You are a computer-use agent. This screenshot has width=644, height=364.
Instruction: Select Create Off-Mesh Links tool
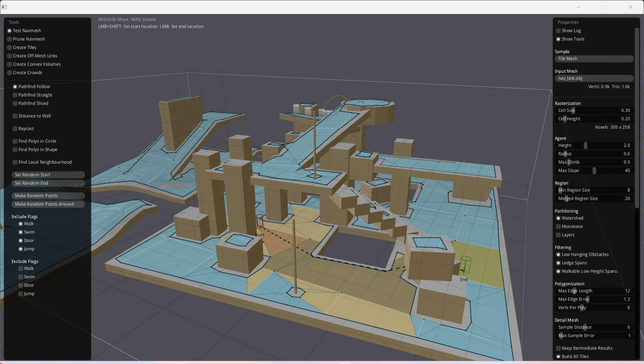tap(32, 56)
